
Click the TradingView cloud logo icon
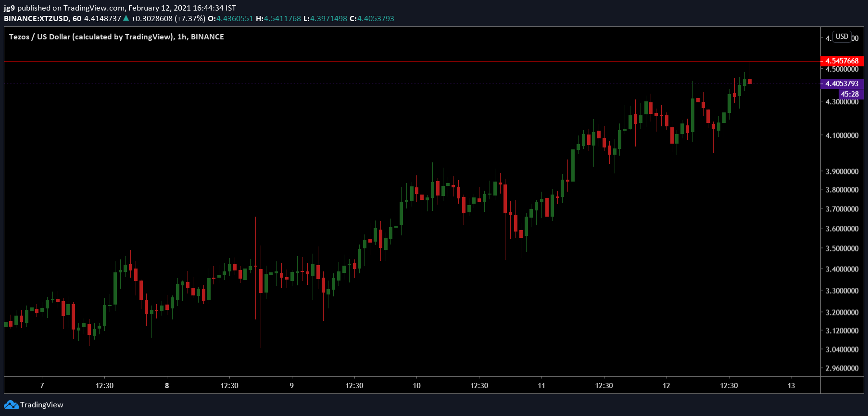coord(12,405)
